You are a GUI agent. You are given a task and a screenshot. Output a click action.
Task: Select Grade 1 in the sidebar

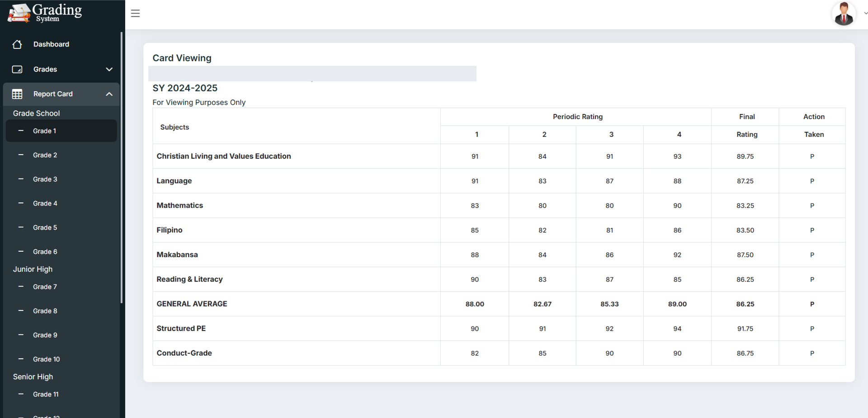(44, 131)
